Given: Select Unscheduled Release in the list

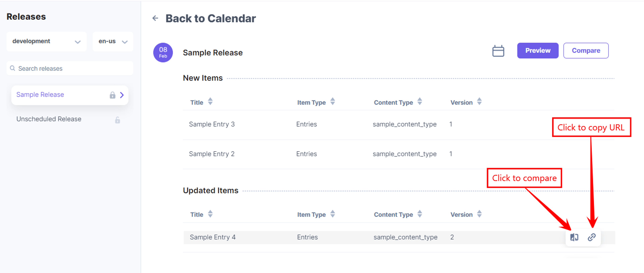Looking at the screenshot, I should [x=70, y=119].
